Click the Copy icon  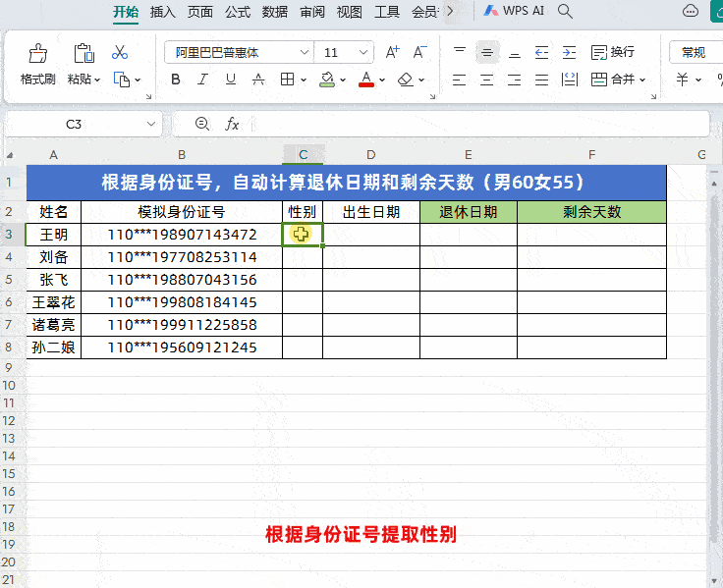coord(122,80)
